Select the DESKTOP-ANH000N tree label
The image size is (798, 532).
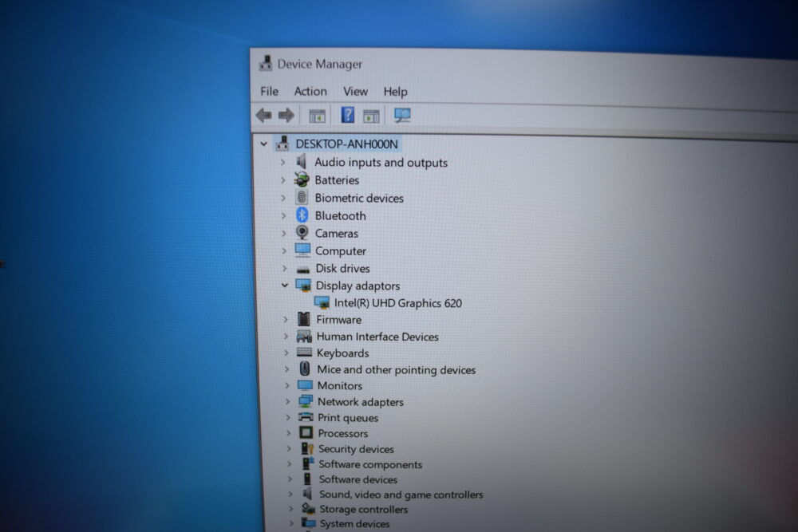tap(346, 144)
